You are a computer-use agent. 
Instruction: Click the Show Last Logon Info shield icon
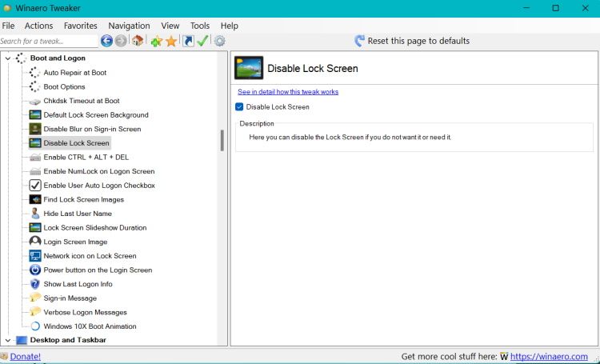coord(35,284)
